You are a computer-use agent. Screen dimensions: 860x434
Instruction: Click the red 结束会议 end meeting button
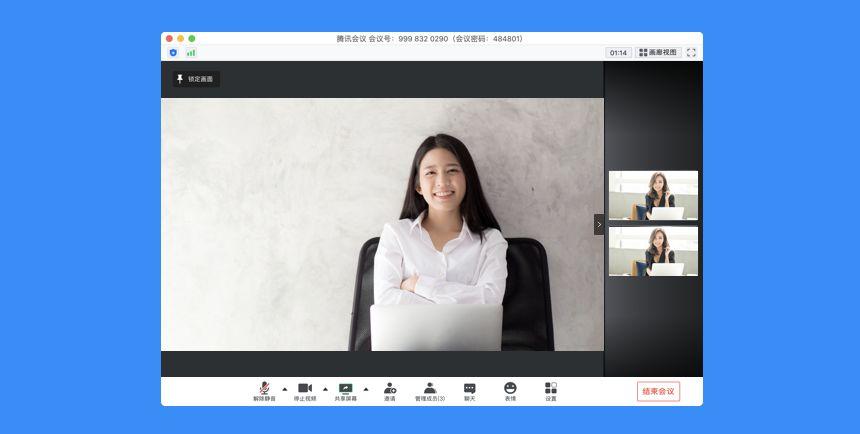(658, 391)
